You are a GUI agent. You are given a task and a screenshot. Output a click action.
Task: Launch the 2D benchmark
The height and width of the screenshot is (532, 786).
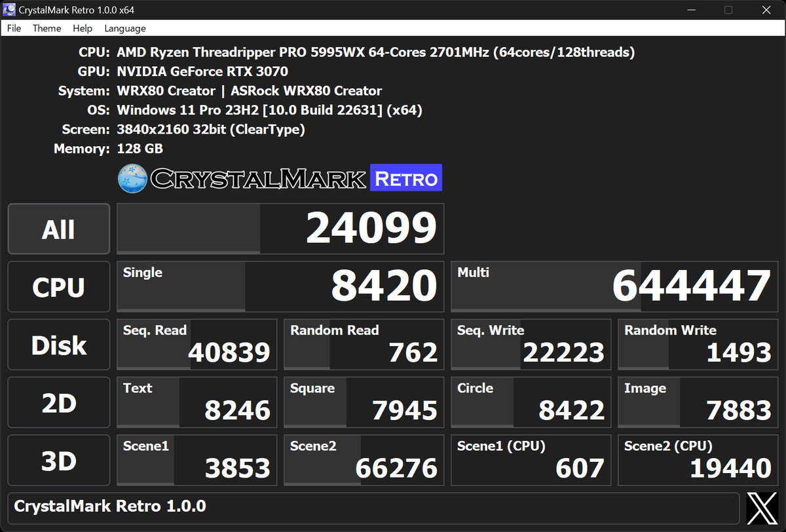58,402
